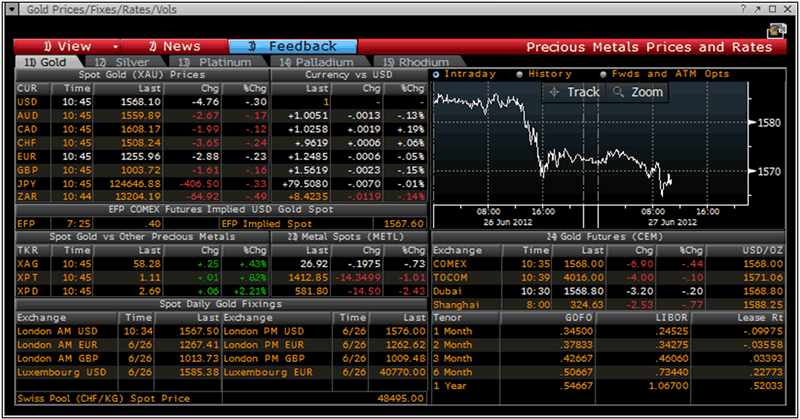Click the 6 Month tenor row
This screenshot has height=419, width=800.
[x=608, y=373]
